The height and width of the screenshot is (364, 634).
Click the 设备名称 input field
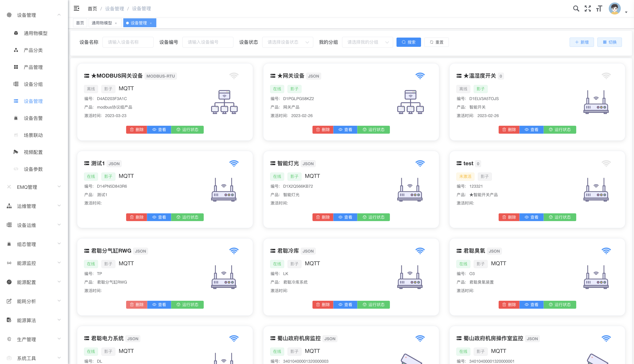[128, 42]
